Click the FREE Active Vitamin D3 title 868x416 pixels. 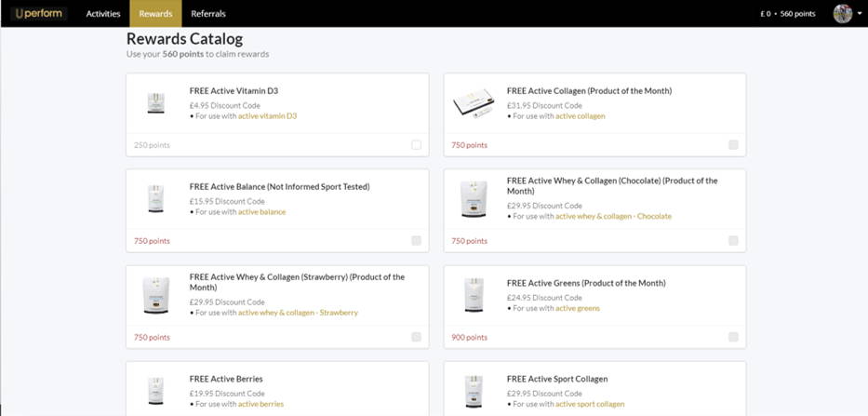234,91
